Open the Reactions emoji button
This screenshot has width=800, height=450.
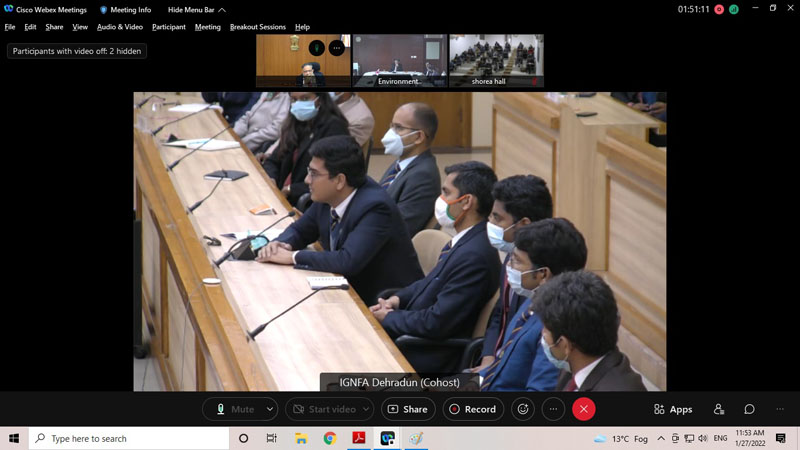tap(522, 409)
